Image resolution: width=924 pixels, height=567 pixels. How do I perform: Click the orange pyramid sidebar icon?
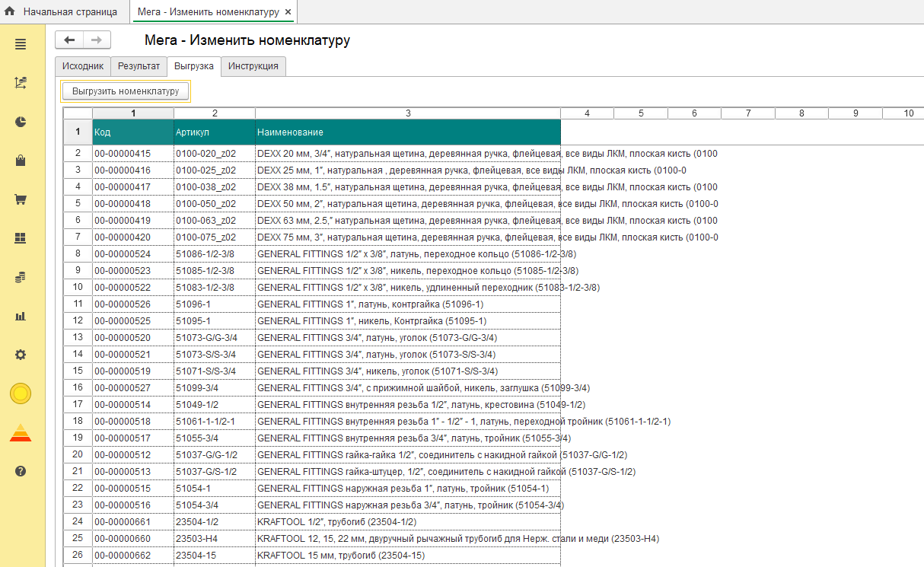point(21,432)
